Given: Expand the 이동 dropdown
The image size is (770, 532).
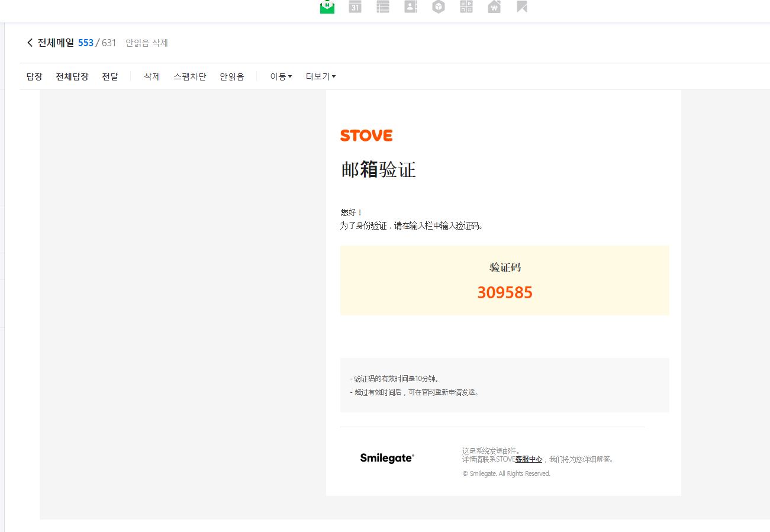Looking at the screenshot, I should tap(281, 76).
